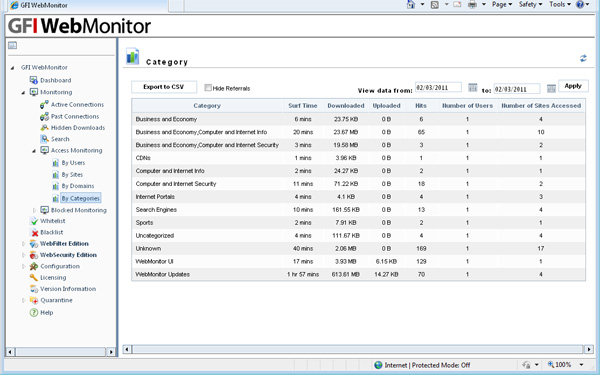Sort by Number of Users column
600x375 pixels.
pyautogui.click(x=467, y=106)
